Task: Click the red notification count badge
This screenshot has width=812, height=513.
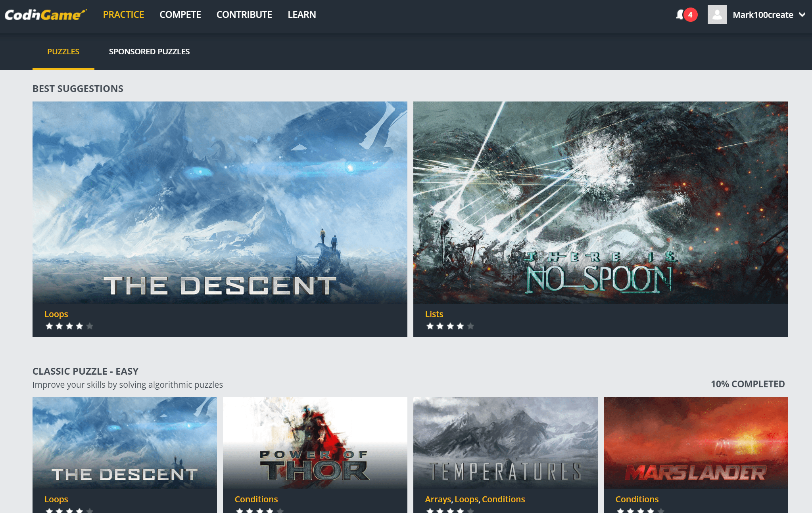Action: pos(691,15)
